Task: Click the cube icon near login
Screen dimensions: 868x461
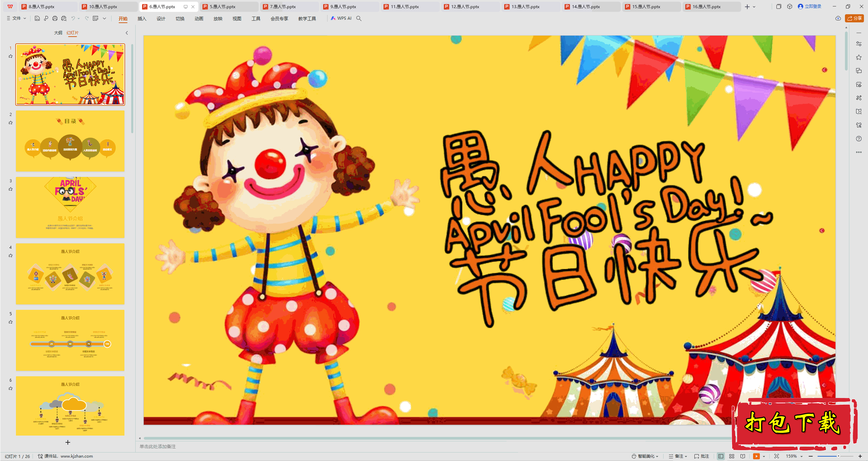Action: point(790,6)
